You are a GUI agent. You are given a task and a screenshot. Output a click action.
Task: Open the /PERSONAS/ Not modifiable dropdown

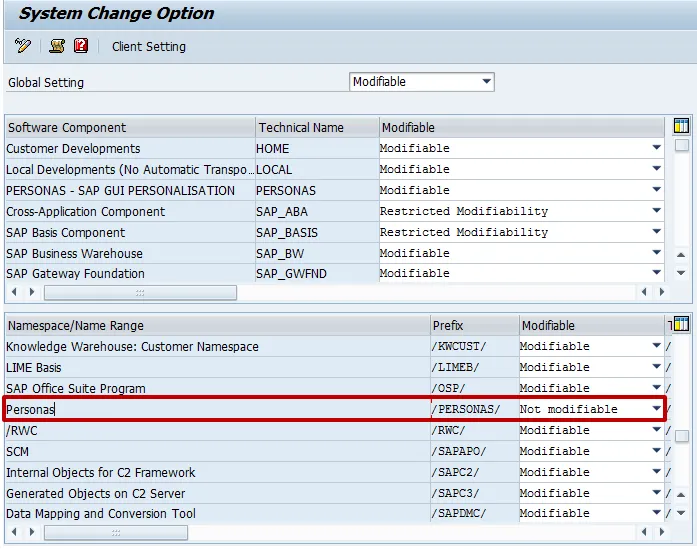[657, 409]
